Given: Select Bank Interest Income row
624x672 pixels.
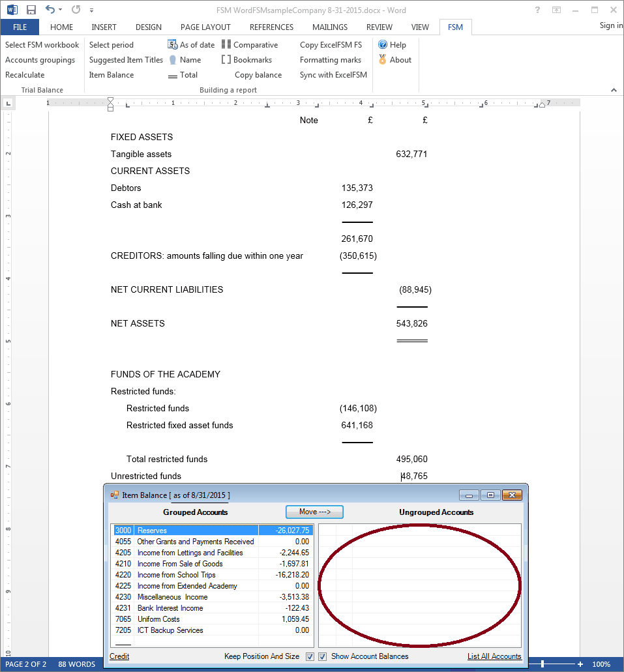Looking at the screenshot, I should click(x=213, y=607).
